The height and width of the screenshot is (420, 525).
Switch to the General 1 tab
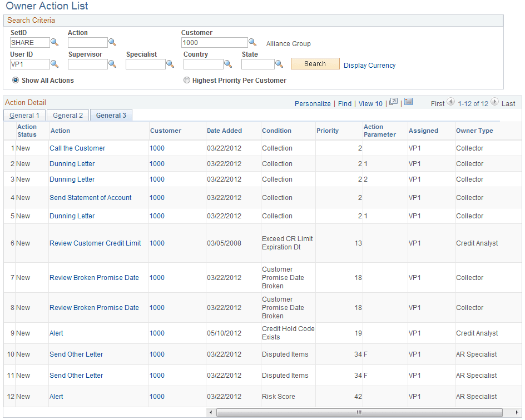click(x=24, y=115)
